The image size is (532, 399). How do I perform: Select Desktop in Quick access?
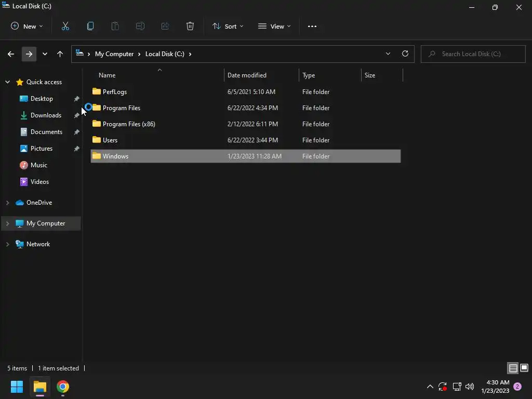[x=42, y=98]
